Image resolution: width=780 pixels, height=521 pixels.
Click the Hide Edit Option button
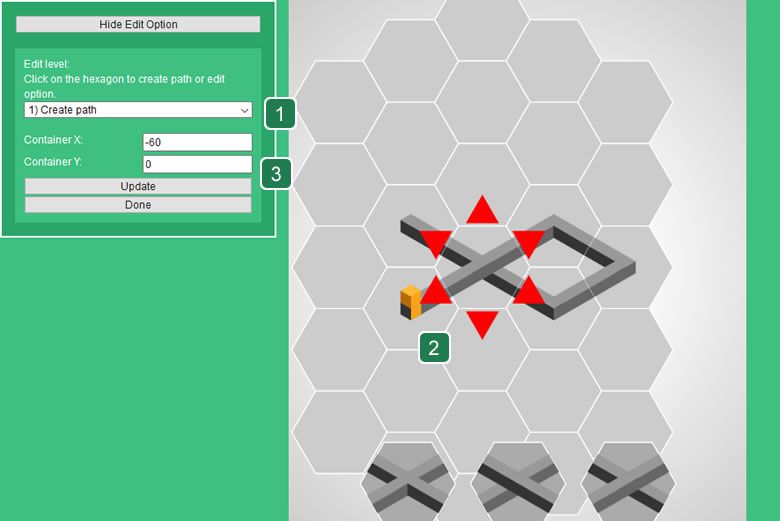[138, 24]
